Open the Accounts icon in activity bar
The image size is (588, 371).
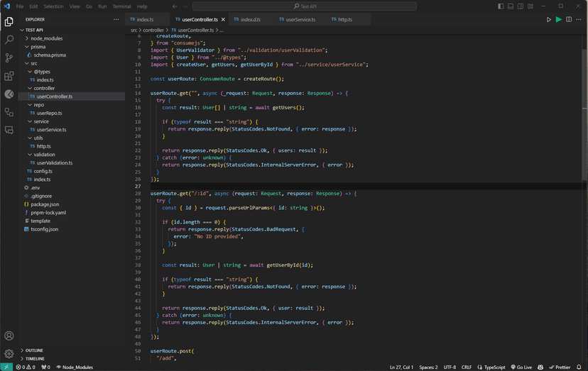(9, 336)
